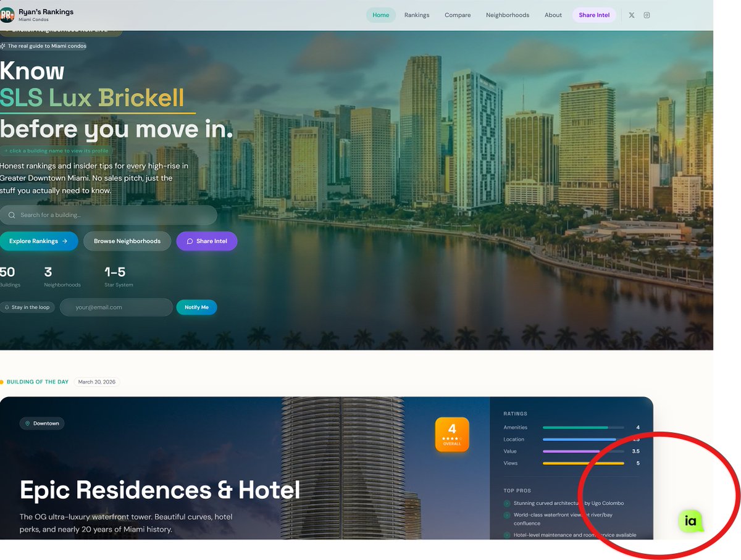Screen dimensions: 741x560
Task: Click the Epic Residences & Hotel title
Action: 160,490
